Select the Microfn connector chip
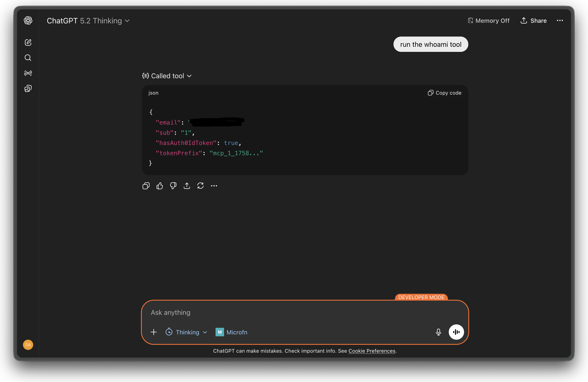This screenshot has height=382, width=588. pos(231,332)
